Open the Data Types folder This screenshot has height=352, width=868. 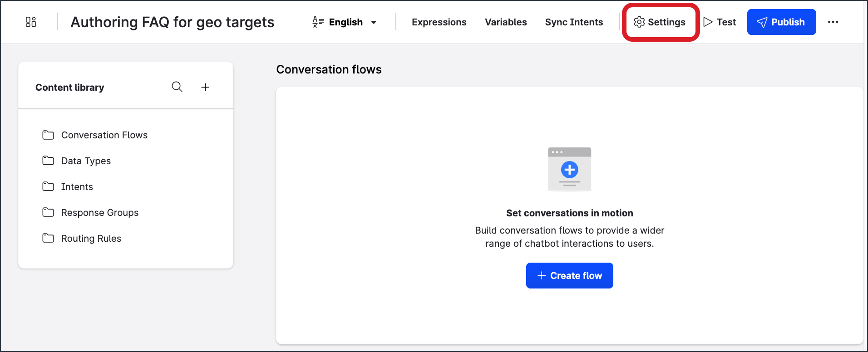[x=86, y=161]
